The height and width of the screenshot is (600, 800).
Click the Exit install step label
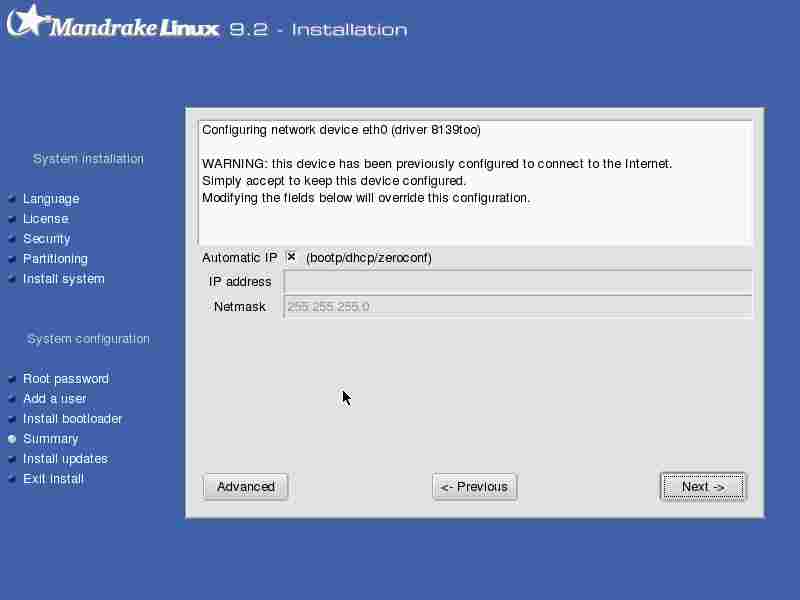(53, 479)
